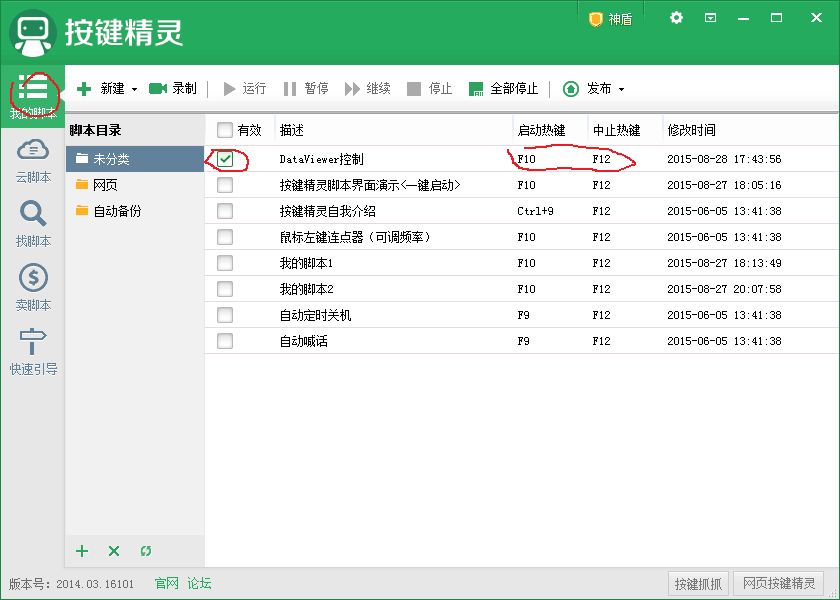Click F10 start hotkey of DataViewer控制
Image resolution: width=840 pixels, height=600 pixels.
pyautogui.click(x=526, y=159)
